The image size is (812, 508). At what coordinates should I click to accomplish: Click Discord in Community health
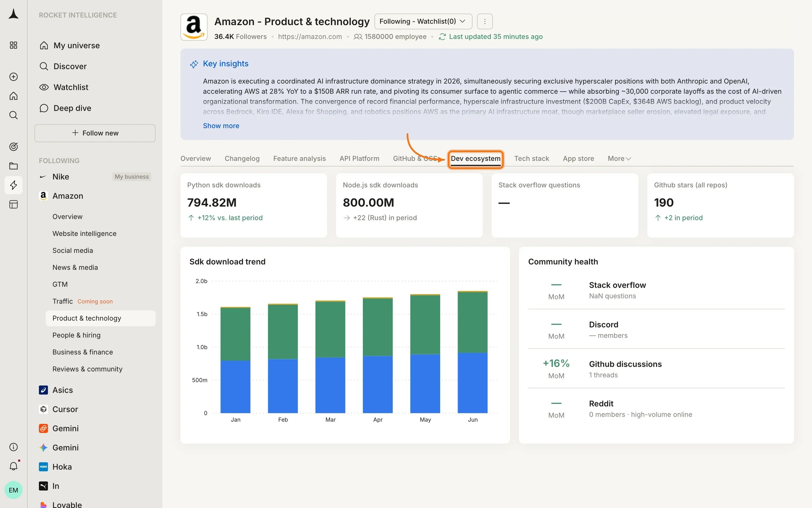coord(603,325)
